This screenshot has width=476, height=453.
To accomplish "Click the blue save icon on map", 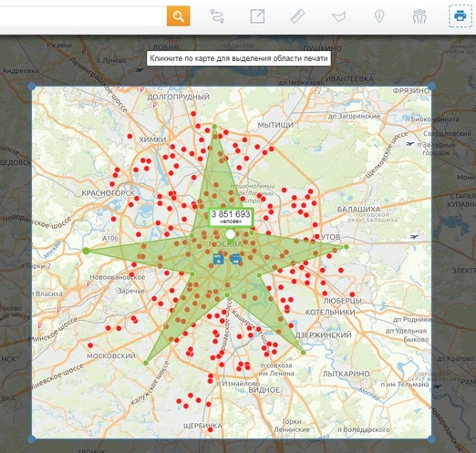I will click(x=219, y=259).
